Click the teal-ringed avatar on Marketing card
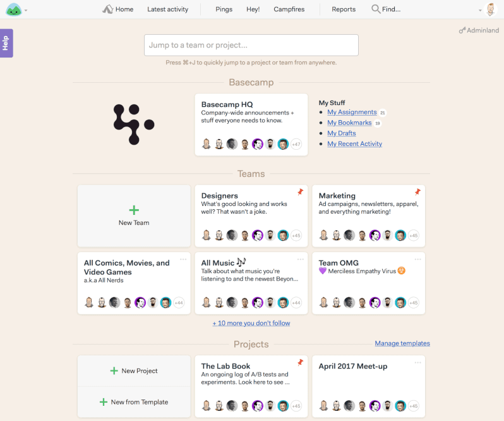The height and width of the screenshot is (421, 504). [400, 235]
